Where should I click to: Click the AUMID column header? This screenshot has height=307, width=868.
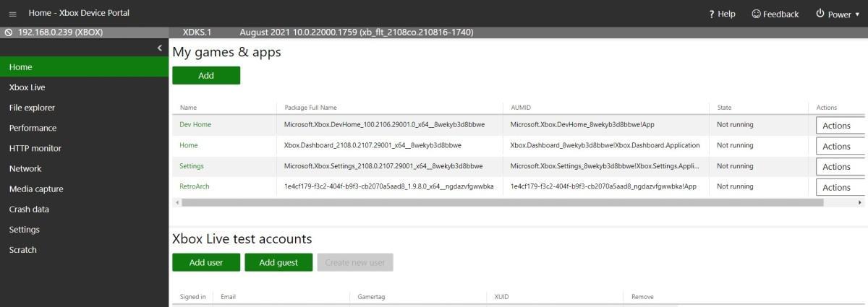[520, 108]
